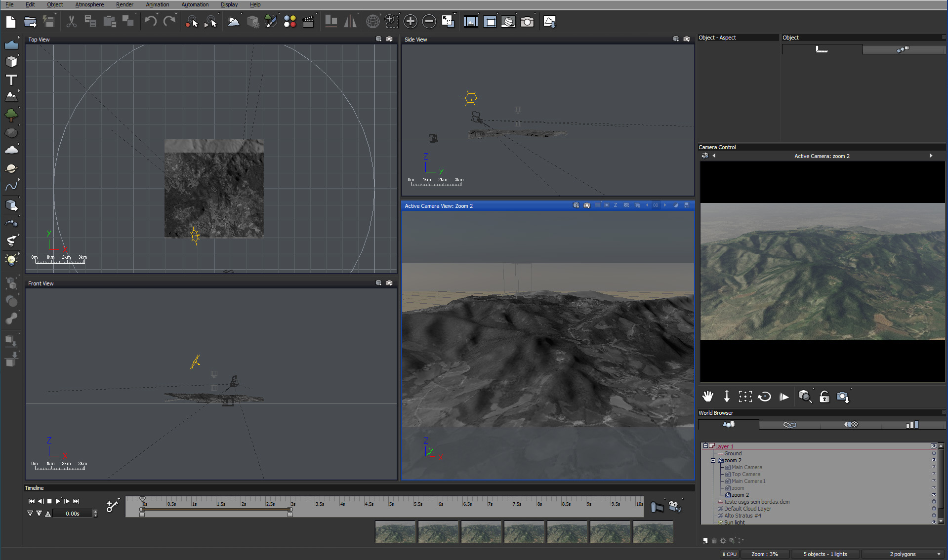Add a plant using the tree icon
Viewport: 948px width, 560px height.
[11, 115]
